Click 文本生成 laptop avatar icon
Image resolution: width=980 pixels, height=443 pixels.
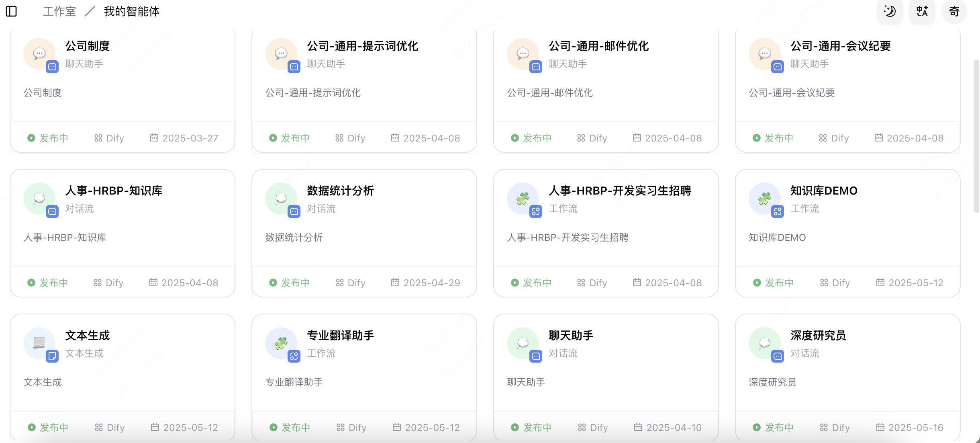pyautogui.click(x=39, y=343)
